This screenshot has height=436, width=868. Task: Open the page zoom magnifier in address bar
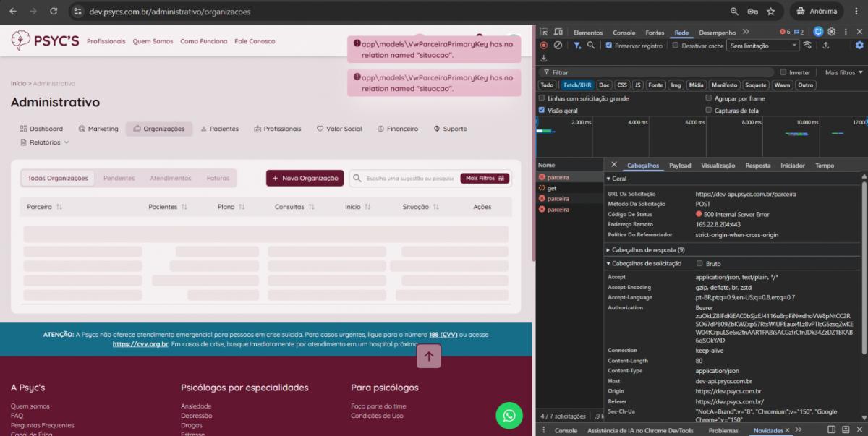pos(734,12)
